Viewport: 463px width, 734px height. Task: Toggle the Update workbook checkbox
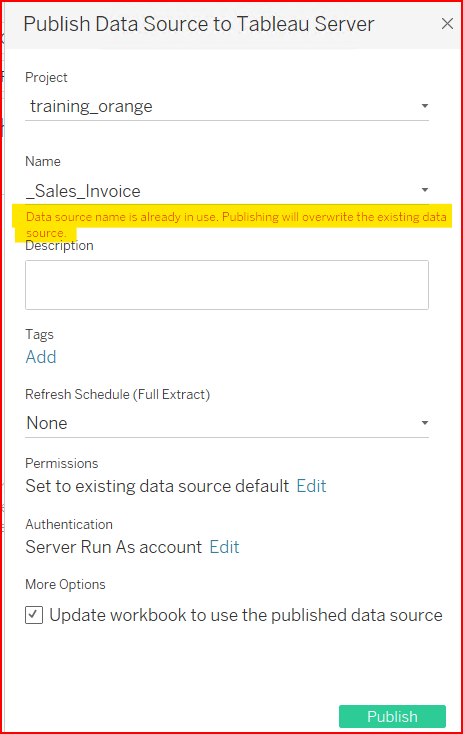point(34,615)
